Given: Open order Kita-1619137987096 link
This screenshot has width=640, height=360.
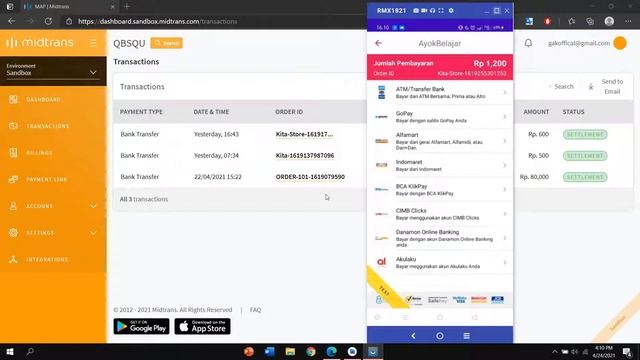Looking at the screenshot, I should [x=304, y=156].
